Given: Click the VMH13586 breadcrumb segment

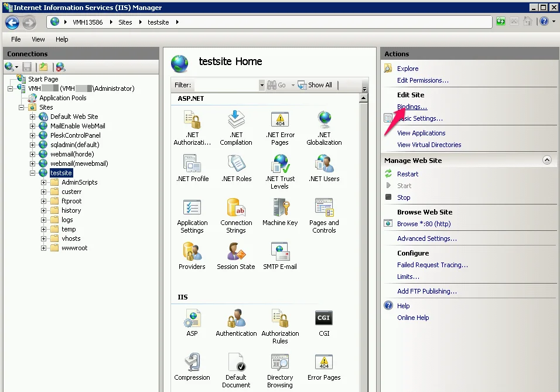Looking at the screenshot, I should pos(87,22).
